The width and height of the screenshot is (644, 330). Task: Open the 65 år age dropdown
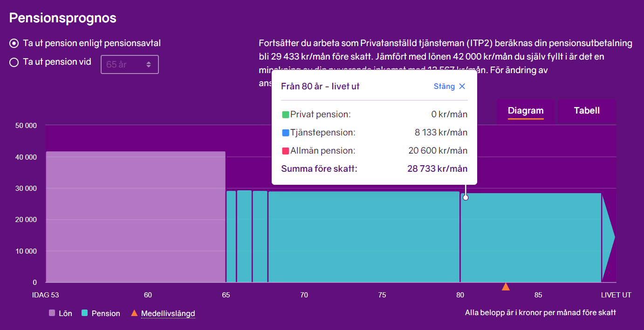pyautogui.click(x=130, y=65)
